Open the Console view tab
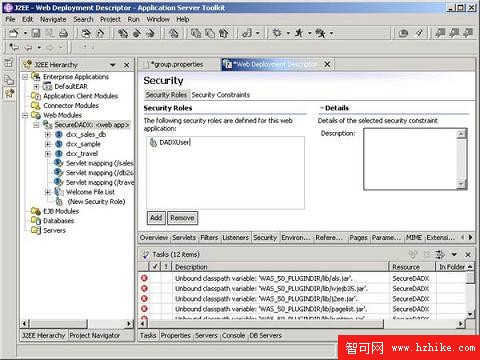The height and width of the screenshot is (360, 480). coord(233,335)
